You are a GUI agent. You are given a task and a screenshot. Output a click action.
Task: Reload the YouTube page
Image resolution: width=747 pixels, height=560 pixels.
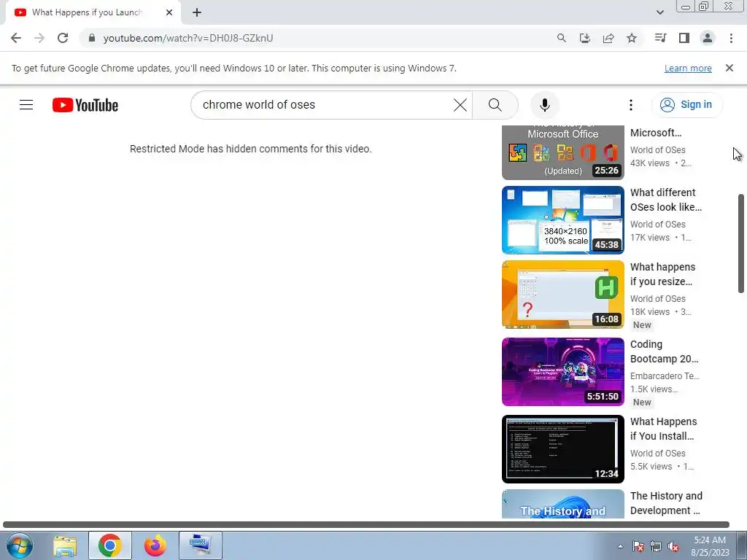pos(63,38)
